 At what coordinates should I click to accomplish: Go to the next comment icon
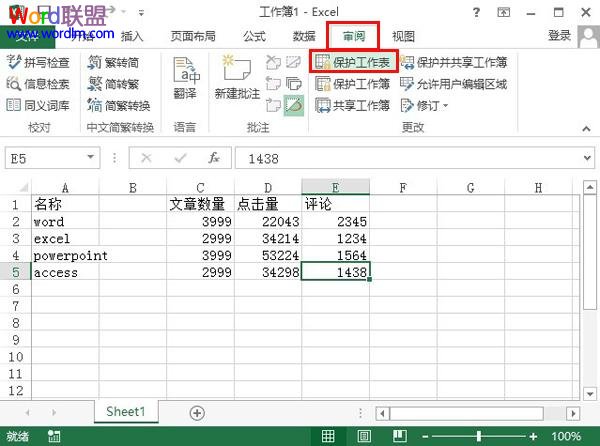(x=273, y=105)
